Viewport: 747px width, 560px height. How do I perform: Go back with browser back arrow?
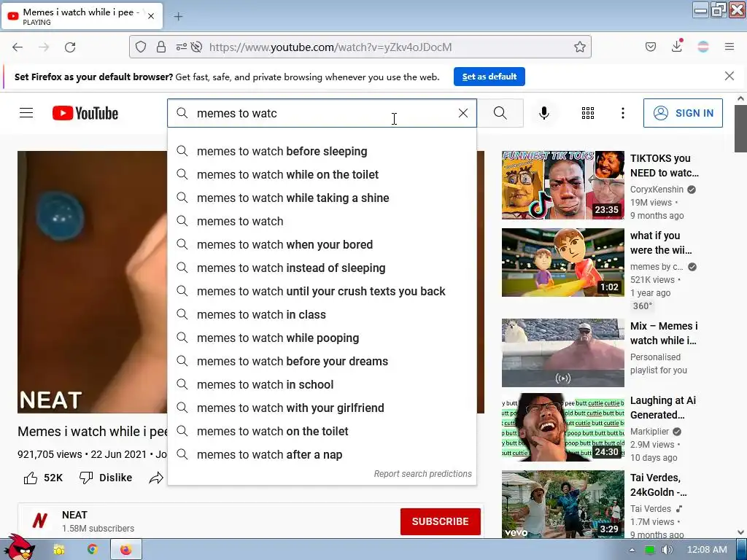pos(18,47)
